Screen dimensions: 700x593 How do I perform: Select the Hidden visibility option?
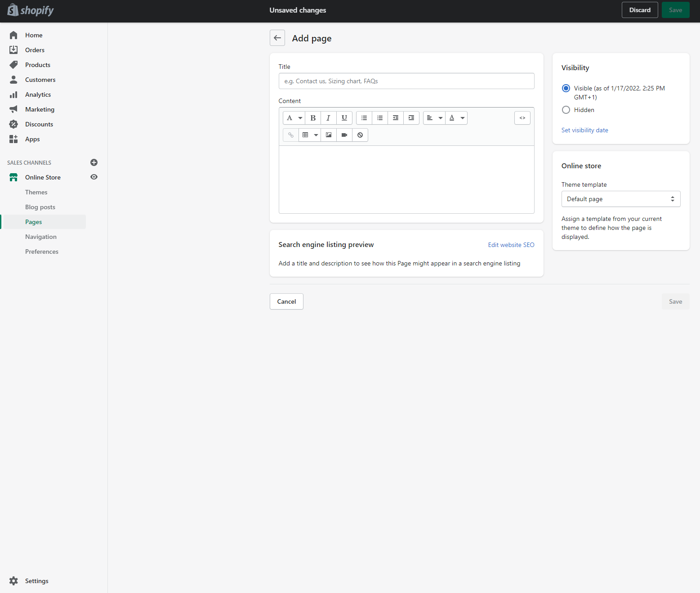pos(566,110)
